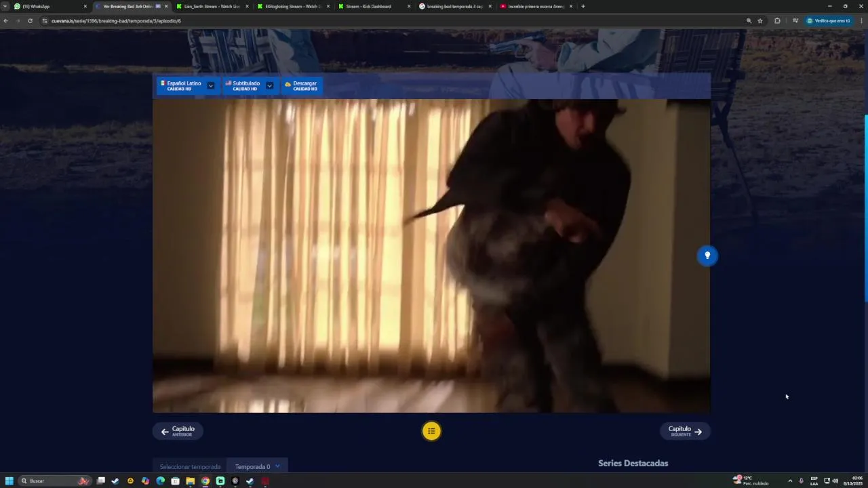
Task: Click the Series Destacadas heading
Action: tap(633, 464)
